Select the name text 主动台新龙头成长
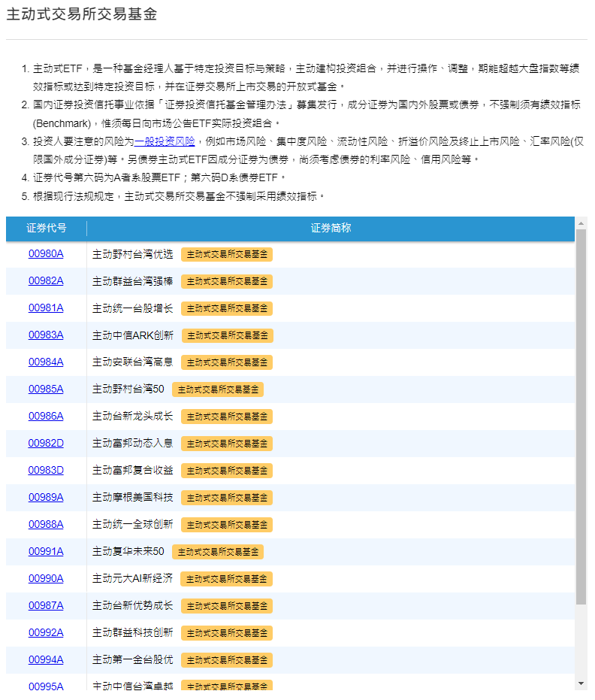595x700 pixels. click(132, 417)
